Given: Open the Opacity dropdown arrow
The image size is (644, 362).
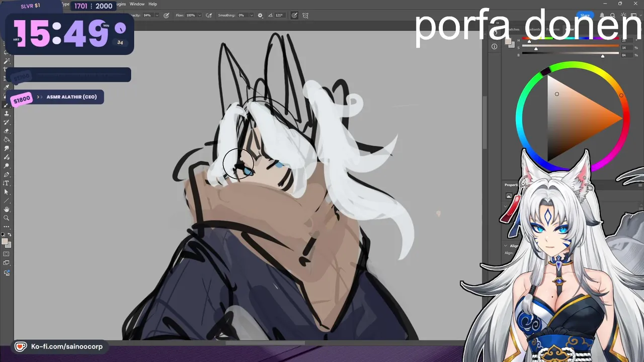Looking at the screenshot, I should click(157, 16).
